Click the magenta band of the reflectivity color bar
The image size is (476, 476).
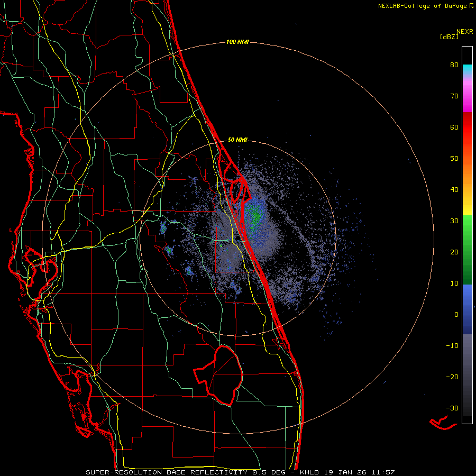pos(467,97)
